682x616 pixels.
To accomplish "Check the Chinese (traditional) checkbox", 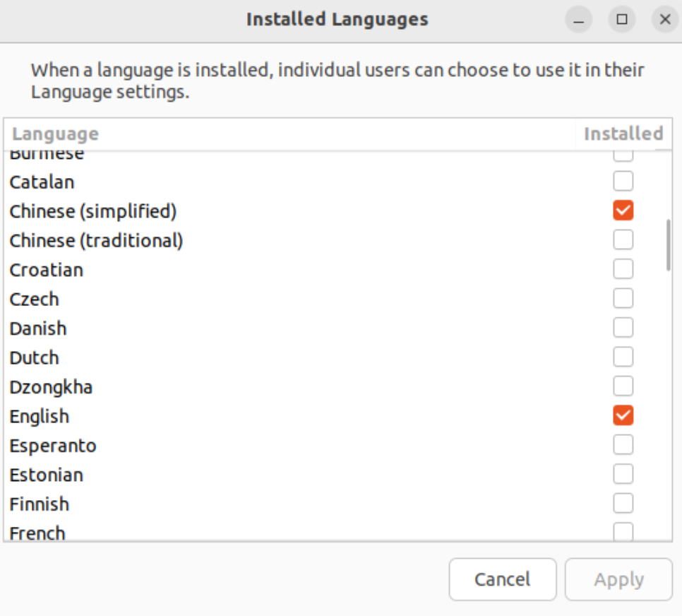I will pyautogui.click(x=623, y=240).
